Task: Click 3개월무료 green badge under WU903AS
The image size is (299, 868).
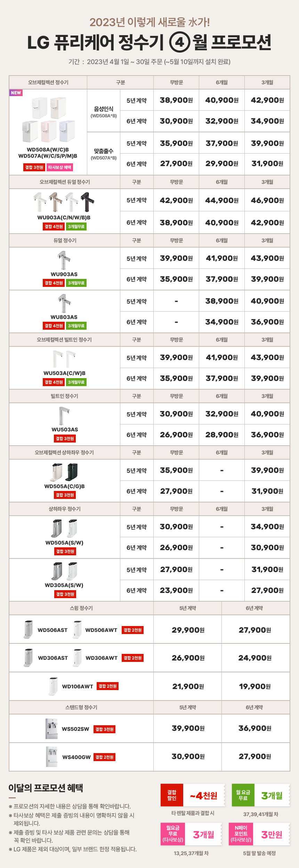Action: point(76,283)
